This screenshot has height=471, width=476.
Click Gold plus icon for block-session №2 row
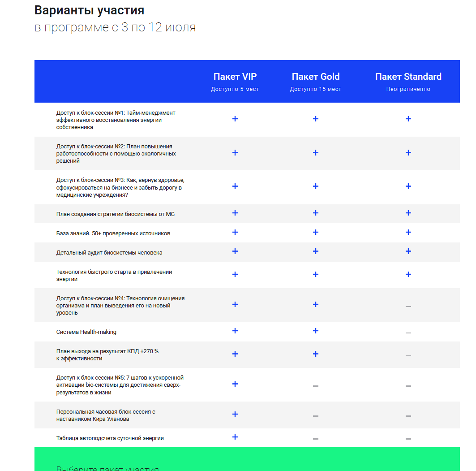click(316, 153)
